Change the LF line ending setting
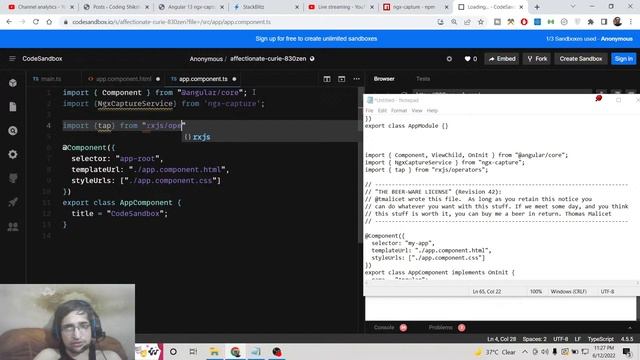This screenshot has height=360, width=640. (578, 339)
